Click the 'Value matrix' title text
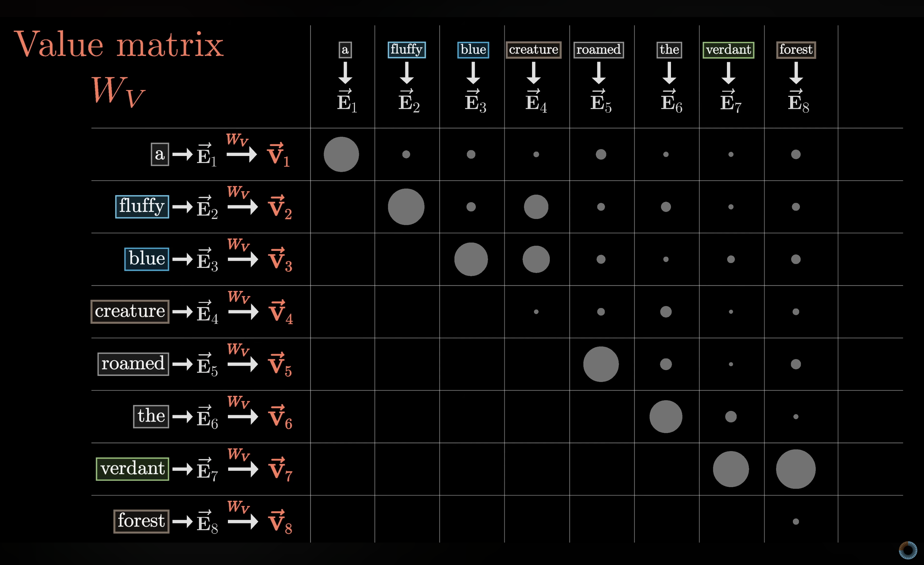The image size is (924, 565). 119,44
